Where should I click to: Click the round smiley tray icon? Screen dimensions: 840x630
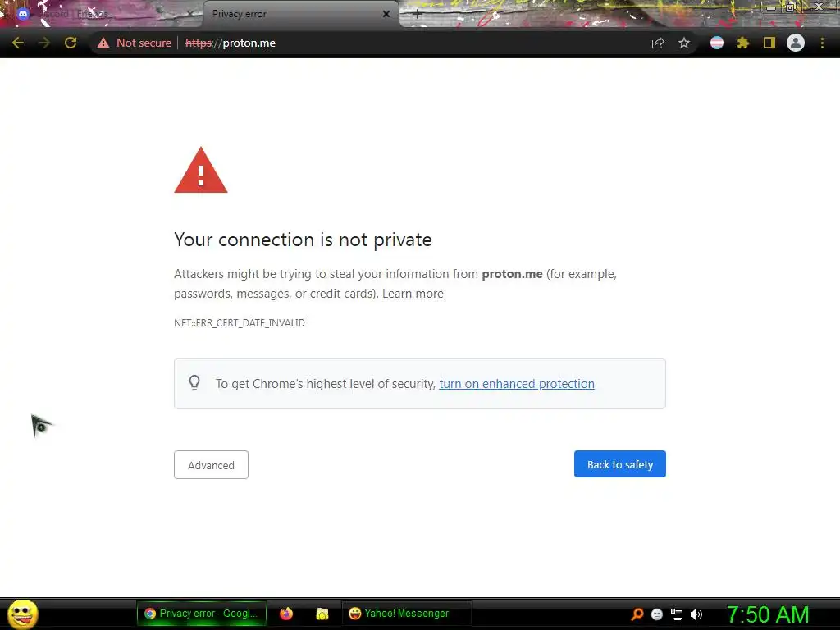click(x=657, y=614)
